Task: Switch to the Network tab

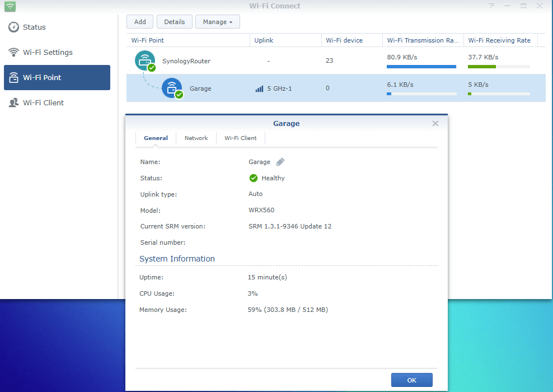Action: 196,138
